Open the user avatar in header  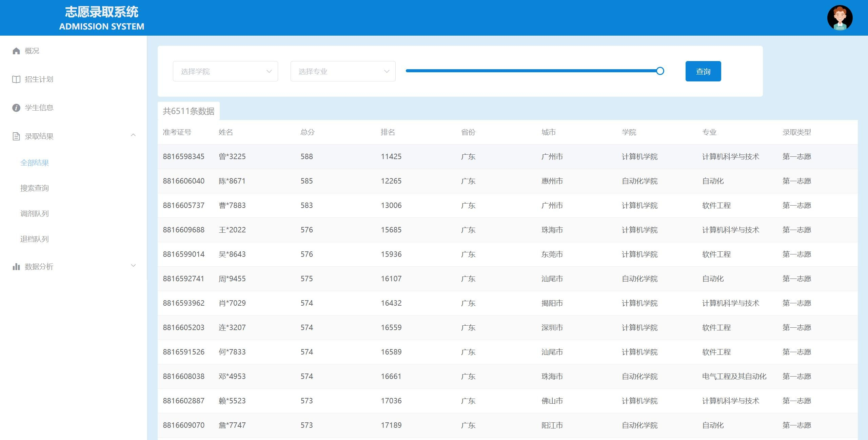click(x=840, y=18)
